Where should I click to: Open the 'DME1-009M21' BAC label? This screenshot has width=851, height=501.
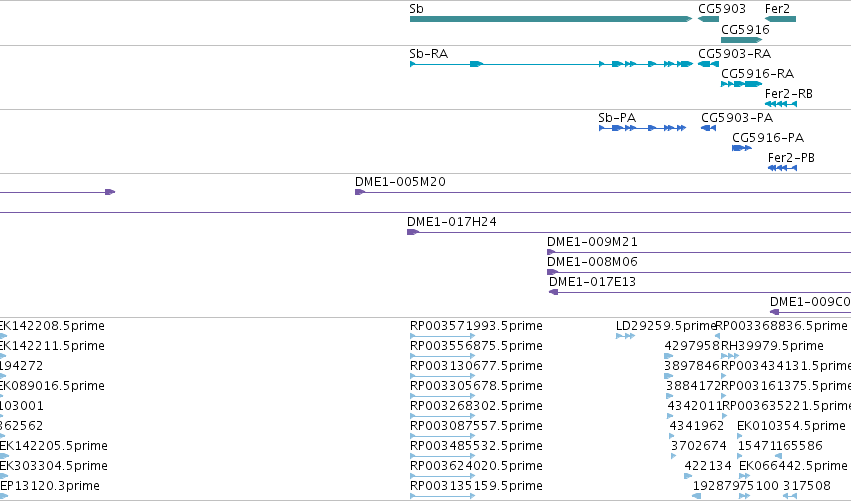[592, 242]
